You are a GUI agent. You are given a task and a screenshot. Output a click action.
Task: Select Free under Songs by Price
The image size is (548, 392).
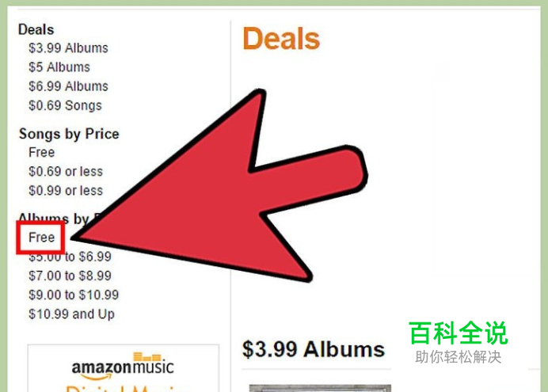pyautogui.click(x=42, y=152)
